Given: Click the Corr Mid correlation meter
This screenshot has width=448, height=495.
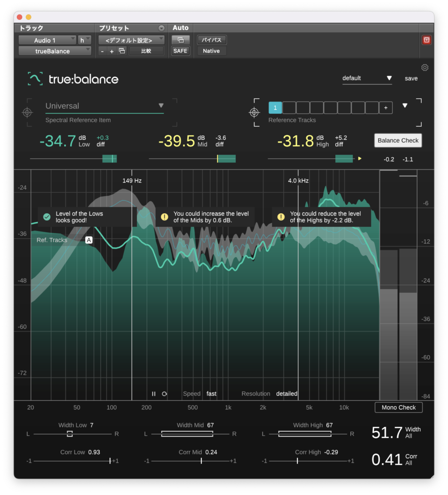Looking at the screenshot, I should click(x=190, y=461).
